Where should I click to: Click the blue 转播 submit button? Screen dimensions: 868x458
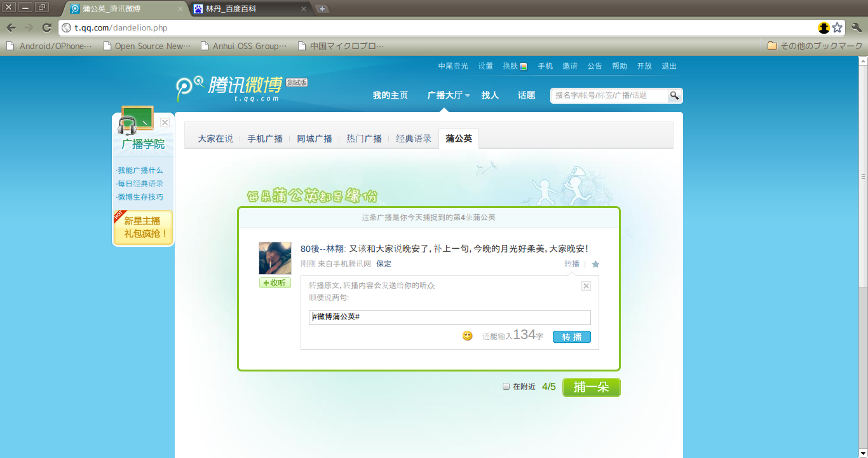pyautogui.click(x=572, y=337)
